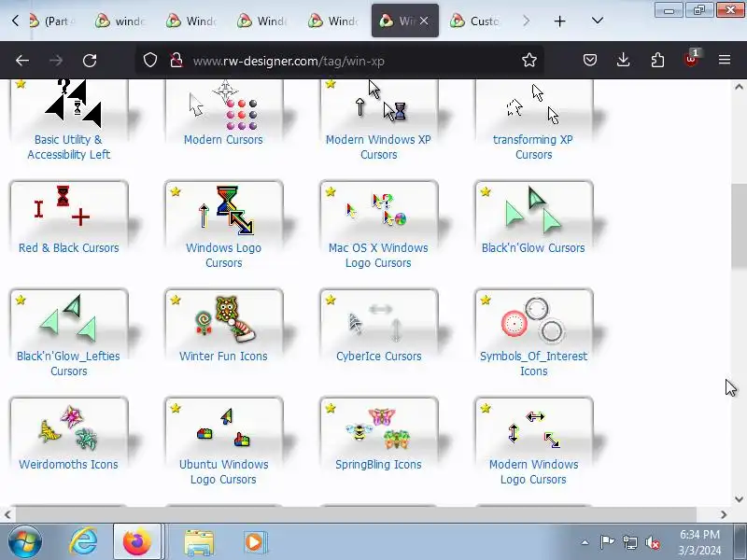Click the scrollbar up arrow
This screenshot has width=747, height=560.
pyautogui.click(x=739, y=87)
